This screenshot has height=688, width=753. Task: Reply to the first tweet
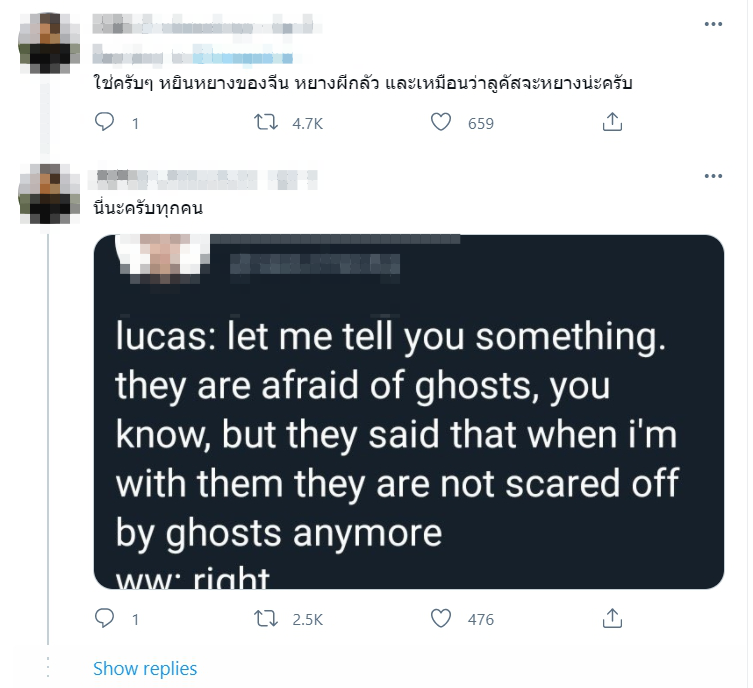(x=104, y=122)
